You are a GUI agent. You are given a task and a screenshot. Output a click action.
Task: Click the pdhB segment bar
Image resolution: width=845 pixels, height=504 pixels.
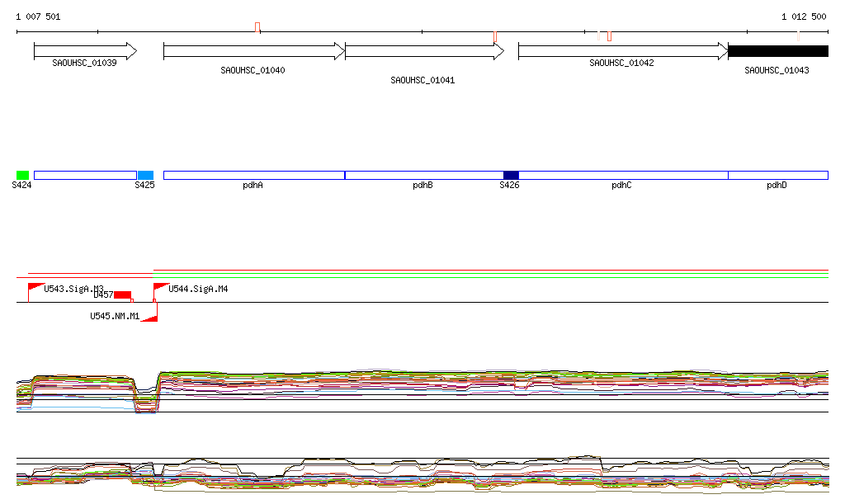pos(423,175)
